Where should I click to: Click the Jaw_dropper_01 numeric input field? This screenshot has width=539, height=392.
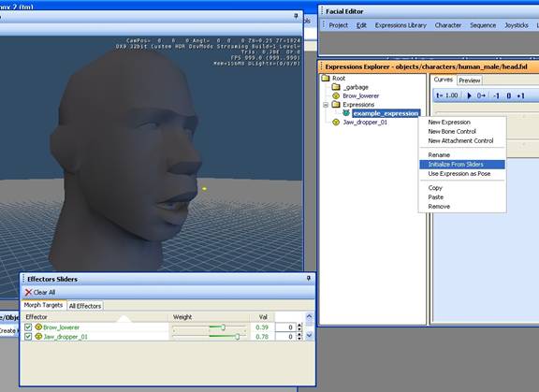coord(285,337)
